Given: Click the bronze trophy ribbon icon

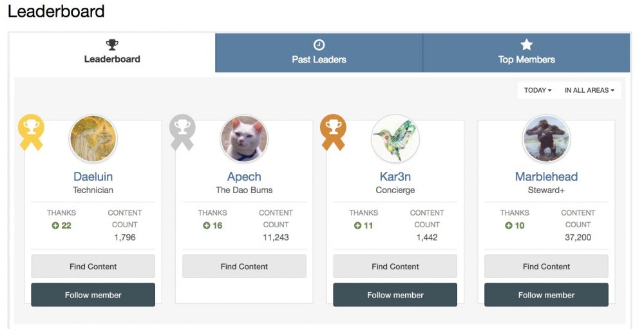Looking at the screenshot, I should pos(333,132).
